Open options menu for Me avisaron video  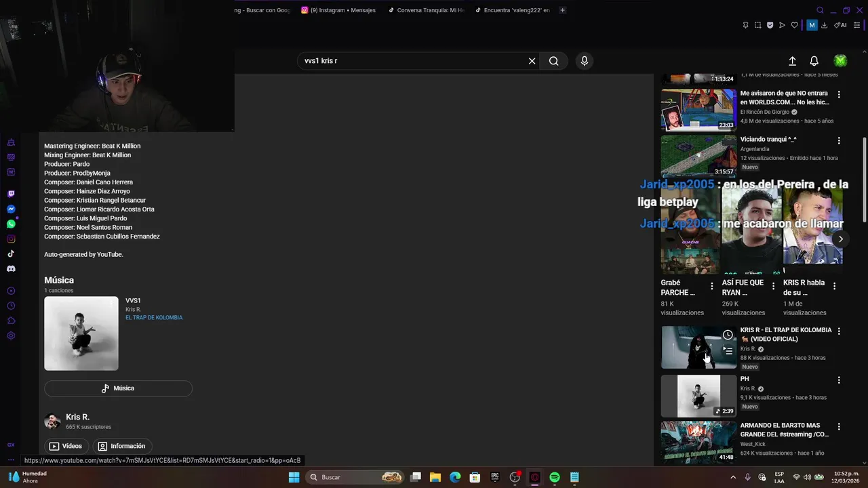[x=839, y=94]
